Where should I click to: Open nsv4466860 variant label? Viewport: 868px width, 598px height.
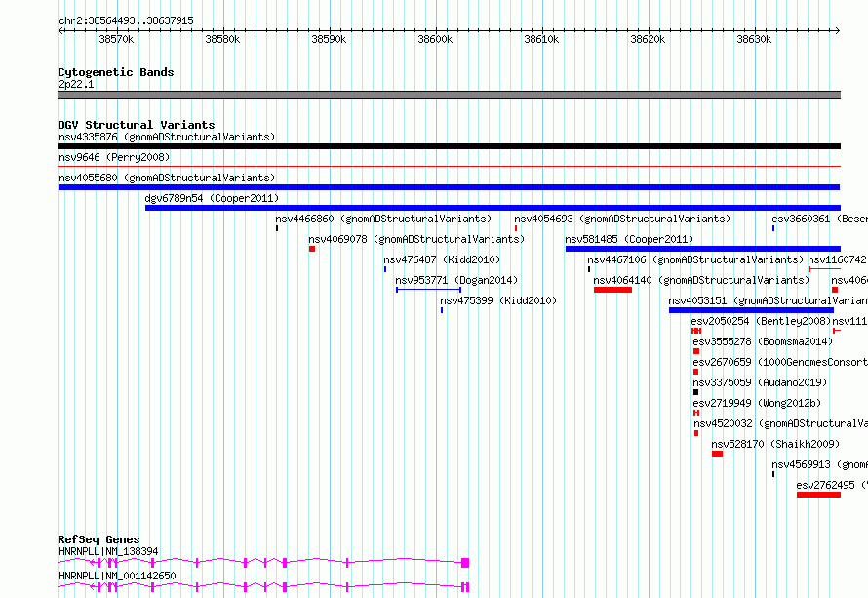[383, 219]
